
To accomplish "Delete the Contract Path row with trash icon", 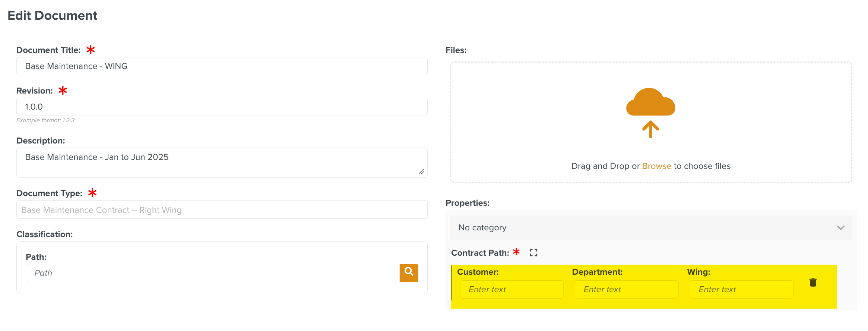I will (x=813, y=283).
